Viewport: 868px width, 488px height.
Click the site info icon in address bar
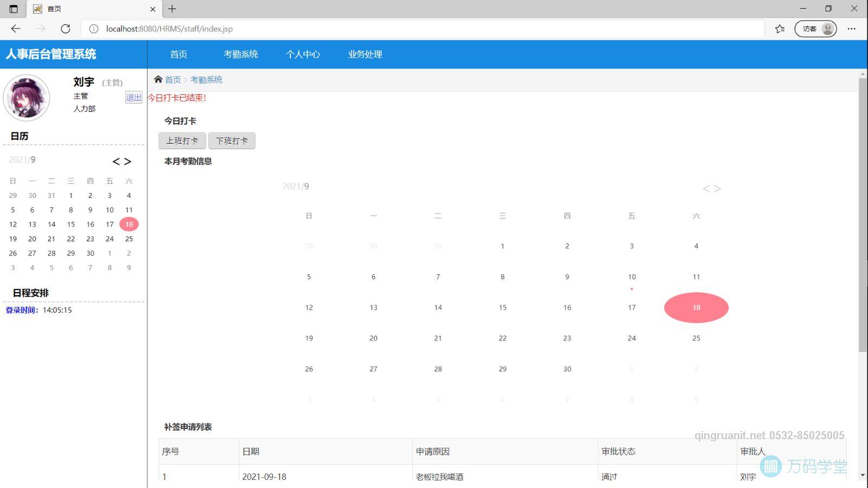coord(93,29)
